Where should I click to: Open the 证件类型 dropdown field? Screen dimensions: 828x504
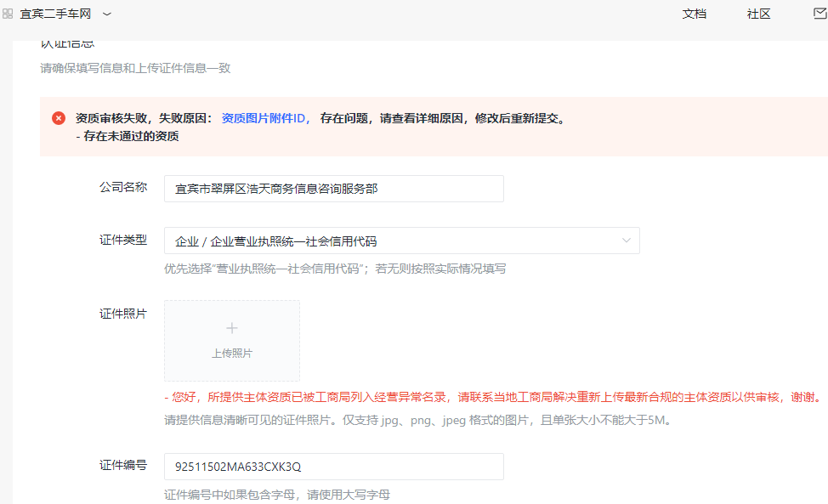391,241
